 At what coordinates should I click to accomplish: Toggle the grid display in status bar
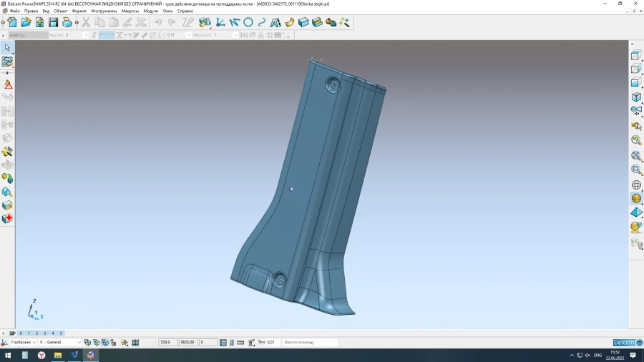click(x=136, y=343)
